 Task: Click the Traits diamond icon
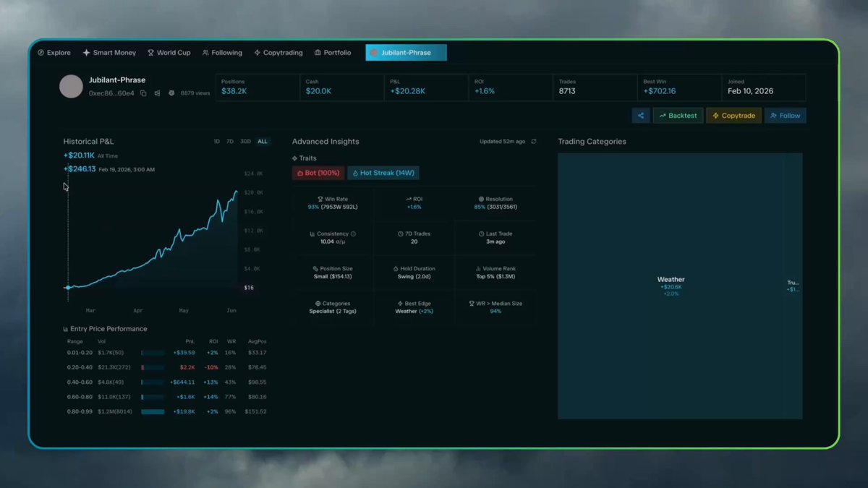(x=294, y=158)
